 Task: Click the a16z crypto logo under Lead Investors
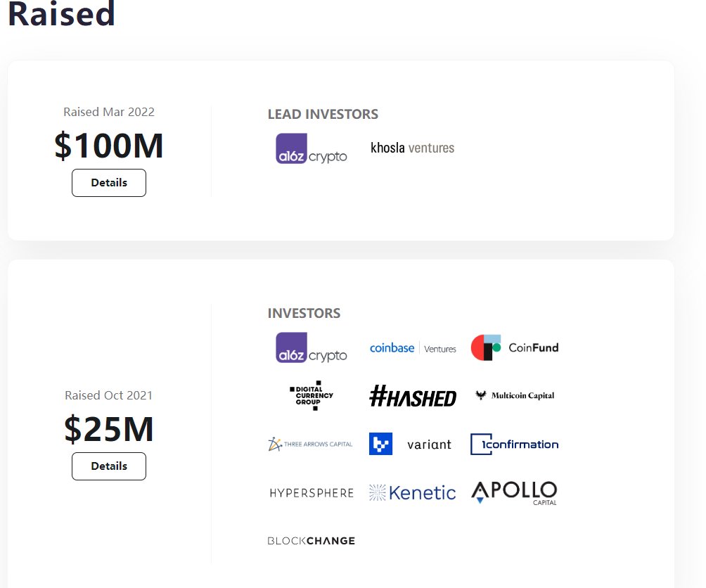(x=311, y=148)
